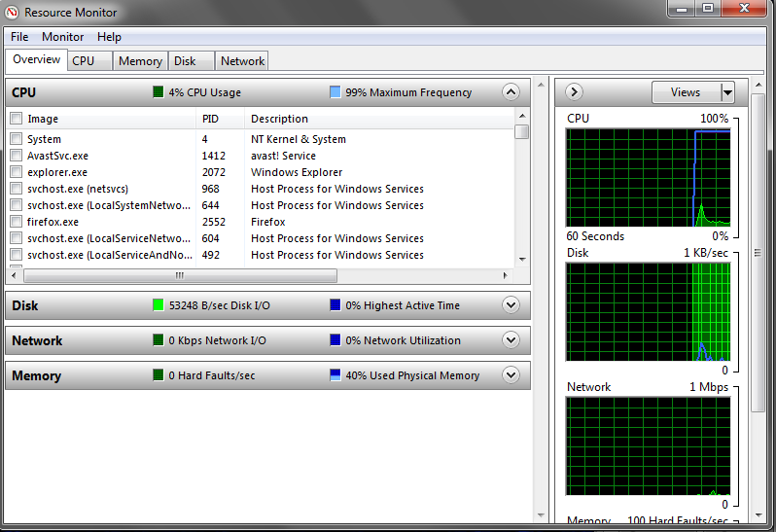Select the Overview tab

click(36, 60)
